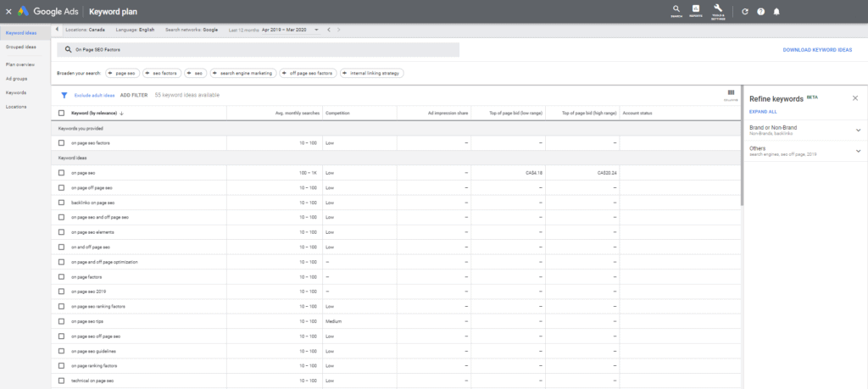Add the 'seo' broaden suggestion chip
Screen dimensions: 868x389
(196, 73)
